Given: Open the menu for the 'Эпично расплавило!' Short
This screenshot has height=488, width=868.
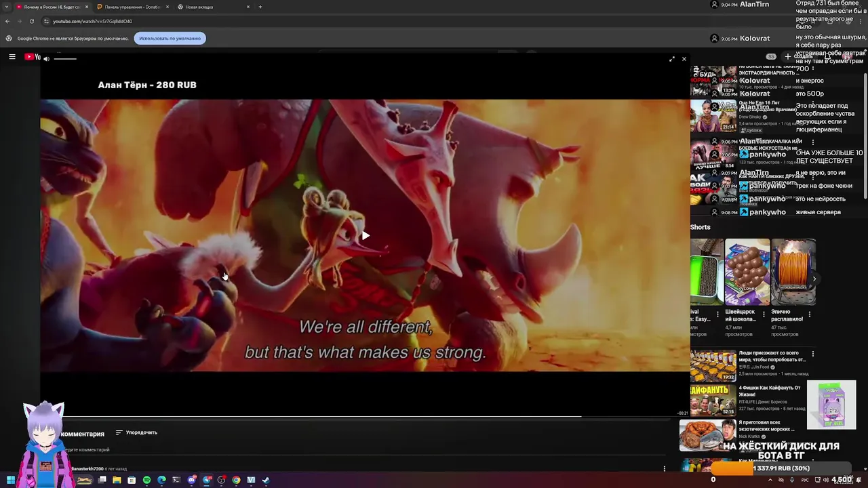Looking at the screenshot, I should click(x=810, y=314).
